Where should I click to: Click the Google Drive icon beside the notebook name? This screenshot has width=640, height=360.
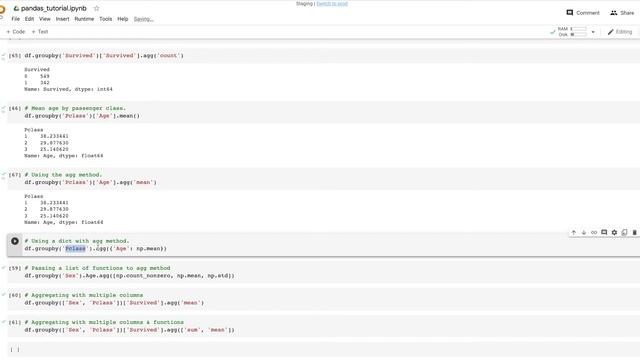click(16, 8)
